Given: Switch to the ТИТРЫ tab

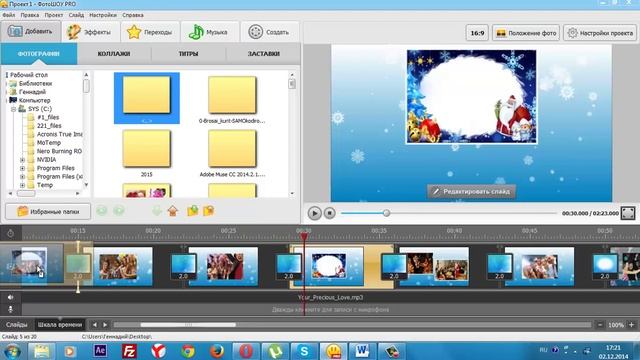Looking at the screenshot, I should [189, 54].
